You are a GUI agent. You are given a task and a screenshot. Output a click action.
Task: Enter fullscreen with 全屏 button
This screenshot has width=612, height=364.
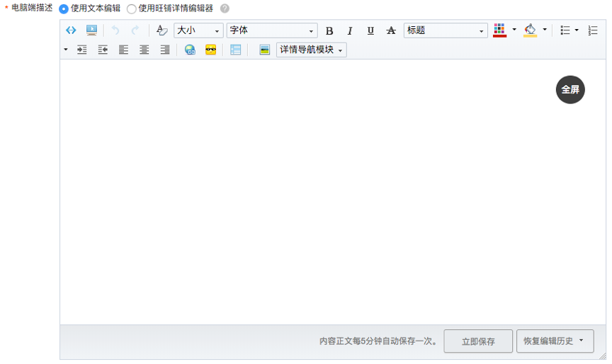coord(570,90)
